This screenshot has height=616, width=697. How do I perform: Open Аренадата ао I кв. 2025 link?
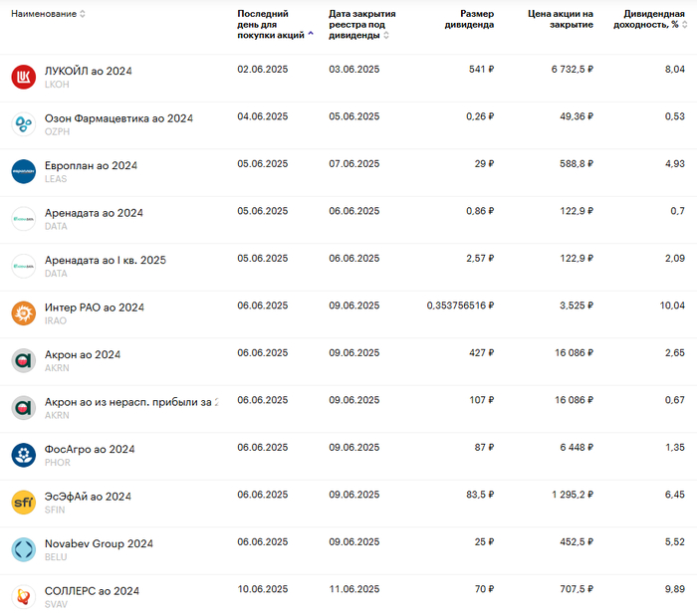(105, 260)
